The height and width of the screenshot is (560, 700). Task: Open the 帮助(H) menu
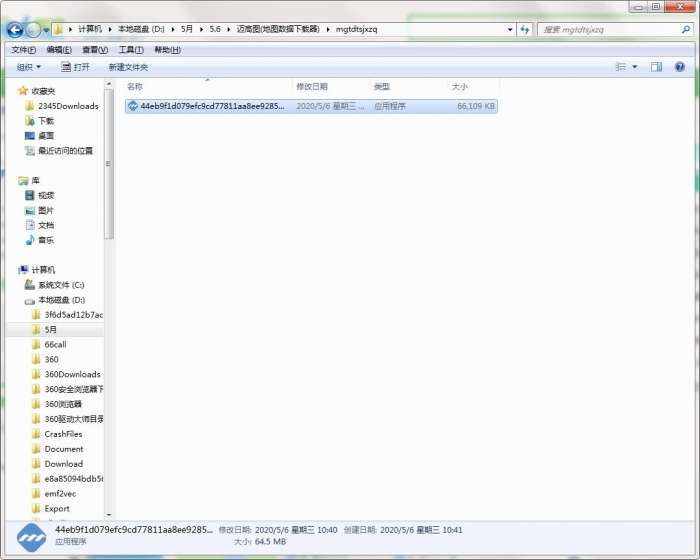point(167,50)
